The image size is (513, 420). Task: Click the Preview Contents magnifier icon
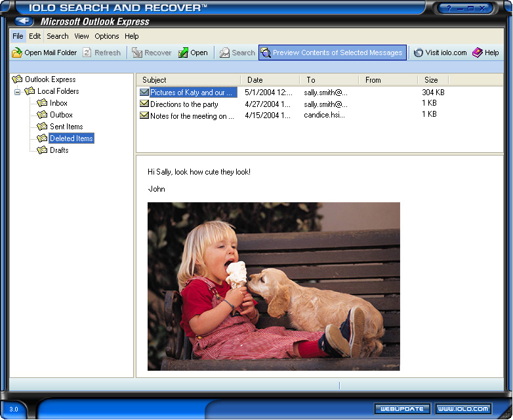coord(266,52)
